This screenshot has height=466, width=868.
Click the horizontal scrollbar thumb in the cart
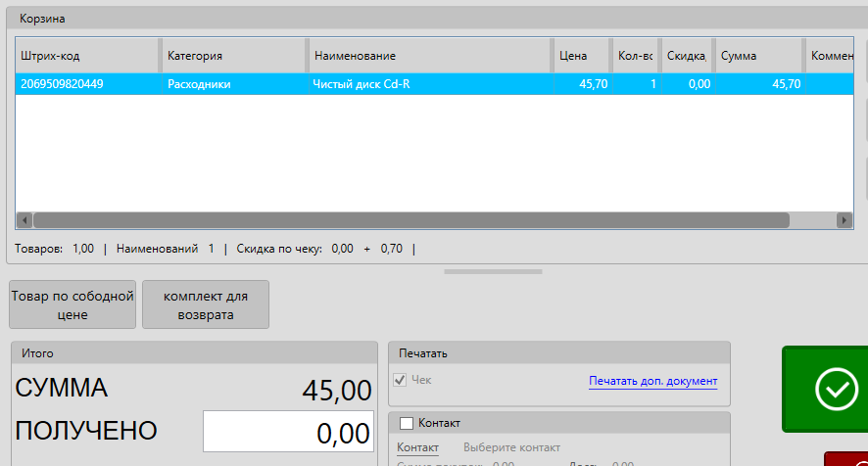coord(411,220)
